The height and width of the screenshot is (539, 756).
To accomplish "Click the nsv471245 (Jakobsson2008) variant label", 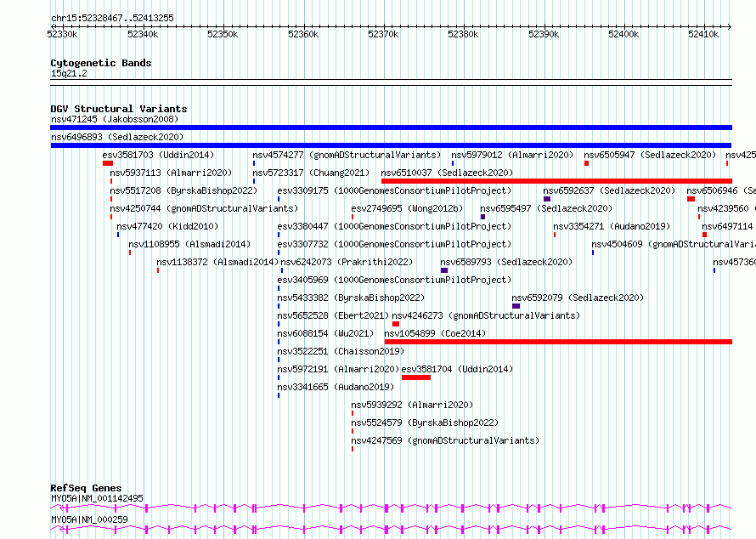I will click(115, 119).
